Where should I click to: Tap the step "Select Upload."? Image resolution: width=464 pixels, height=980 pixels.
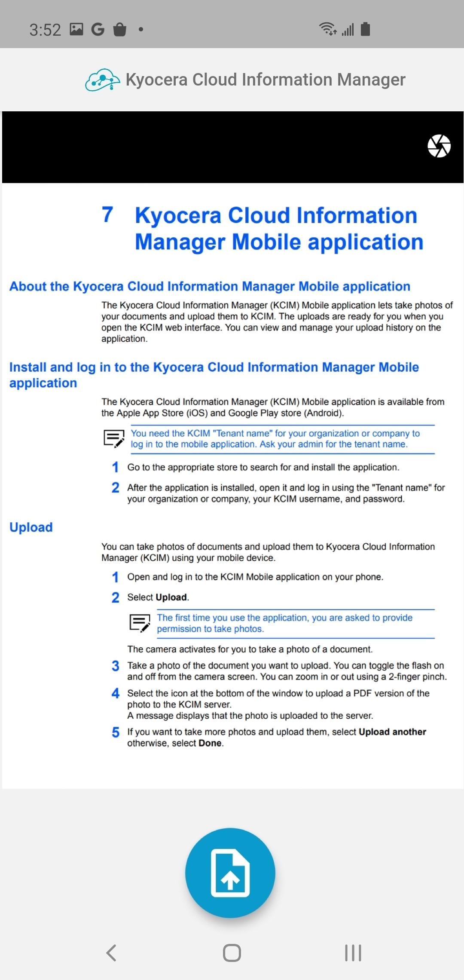pyautogui.click(x=158, y=597)
